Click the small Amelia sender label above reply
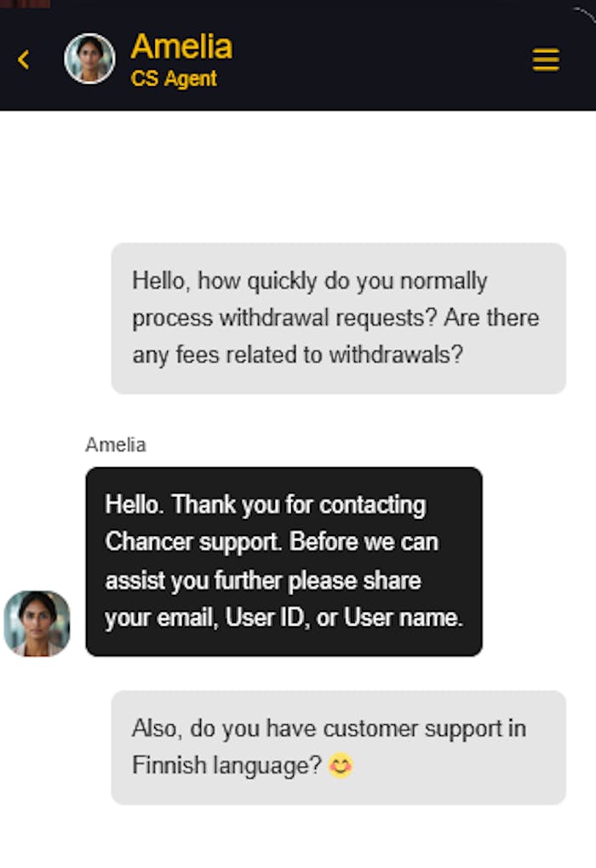 point(115,445)
